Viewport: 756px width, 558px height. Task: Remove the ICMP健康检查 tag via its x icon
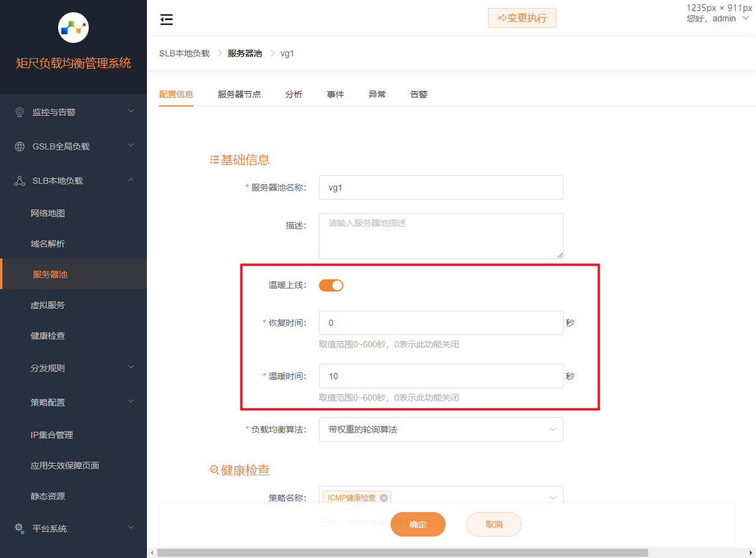[384, 497]
